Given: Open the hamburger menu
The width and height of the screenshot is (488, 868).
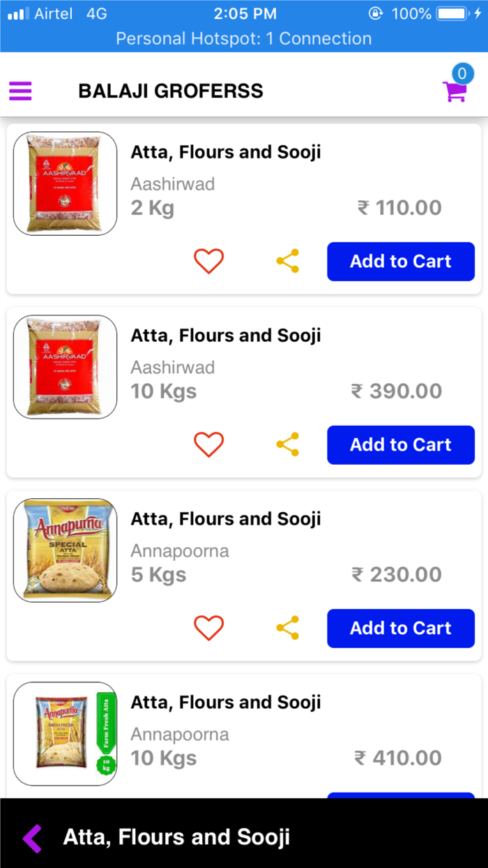Looking at the screenshot, I should (x=20, y=91).
